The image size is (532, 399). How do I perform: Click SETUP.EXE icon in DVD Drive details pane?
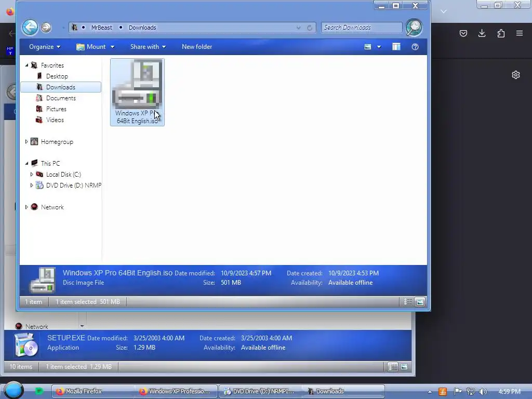pos(26,345)
